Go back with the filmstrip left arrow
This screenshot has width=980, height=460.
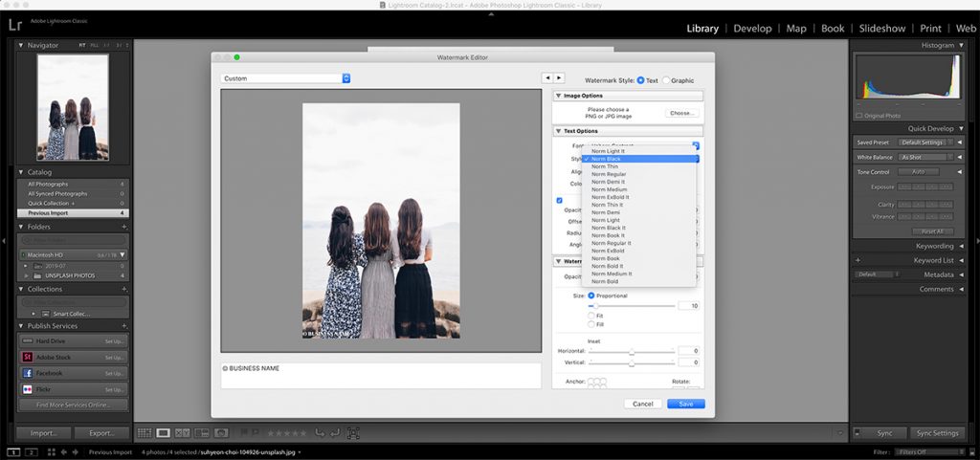(64, 452)
